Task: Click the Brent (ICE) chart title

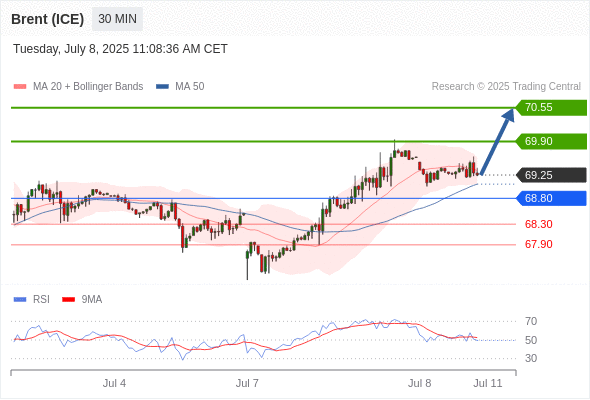Action: tap(47, 19)
